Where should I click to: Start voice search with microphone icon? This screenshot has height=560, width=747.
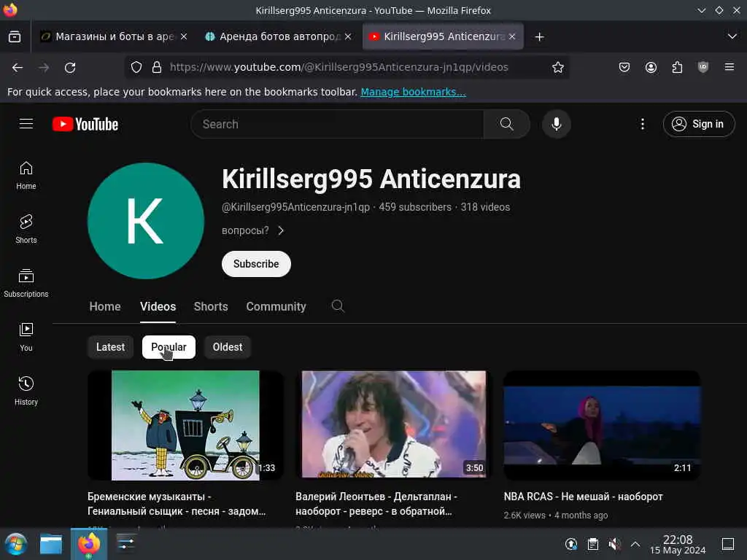pyautogui.click(x=556, y=124)
